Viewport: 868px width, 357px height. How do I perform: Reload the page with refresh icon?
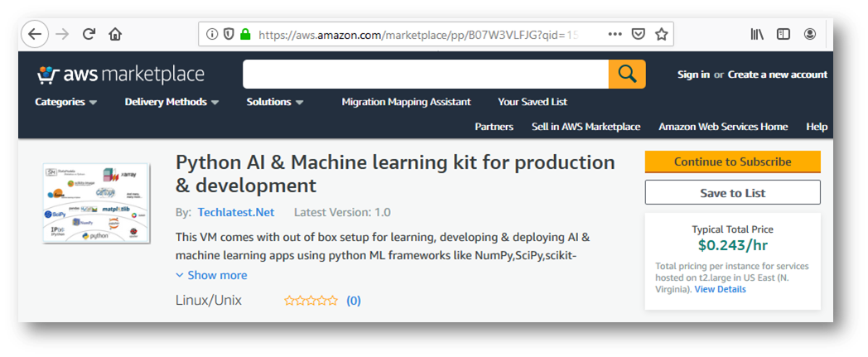pyautogui.click(x=89, y=34)
